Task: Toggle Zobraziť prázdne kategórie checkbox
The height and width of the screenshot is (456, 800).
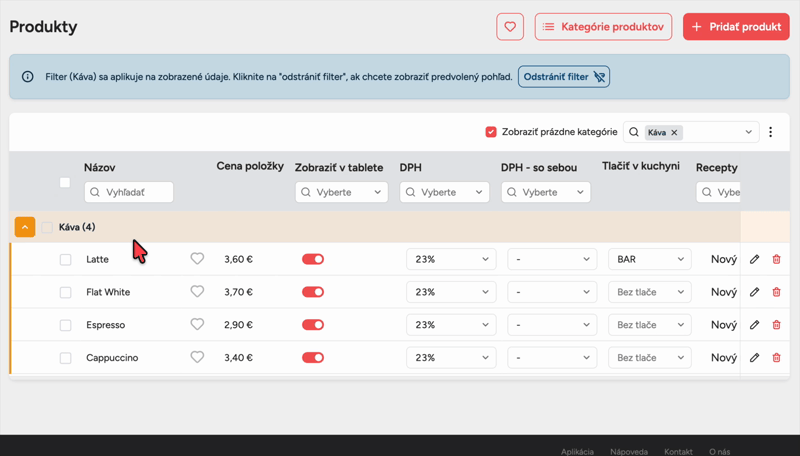Action: coord(491,132)
